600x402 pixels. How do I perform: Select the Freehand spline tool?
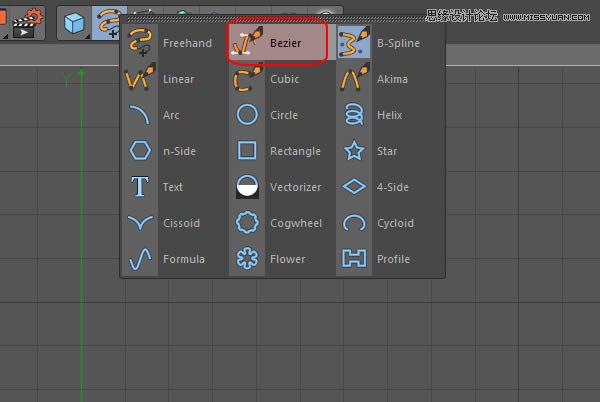click(x=171, y=43)
